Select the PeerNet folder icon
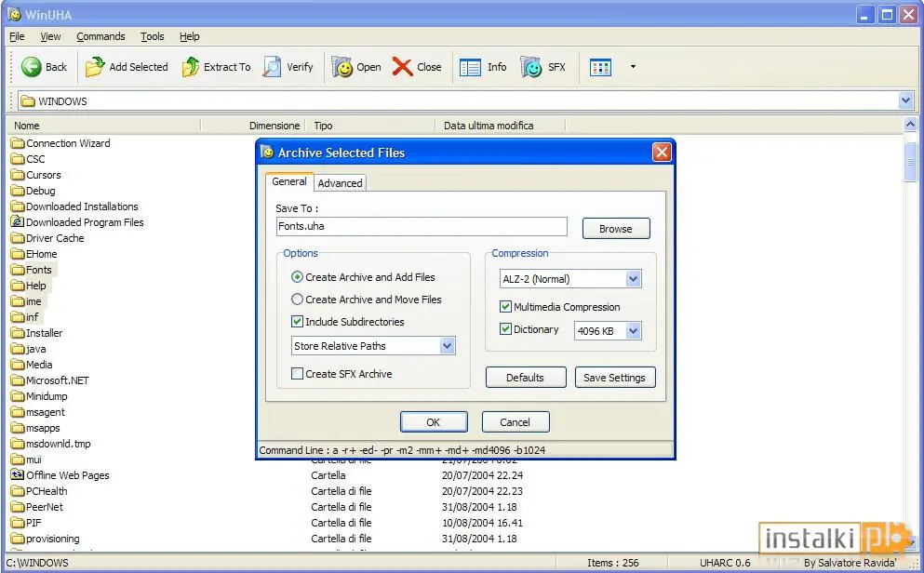This screenshot has height=573, width=924. pos(18,507)
